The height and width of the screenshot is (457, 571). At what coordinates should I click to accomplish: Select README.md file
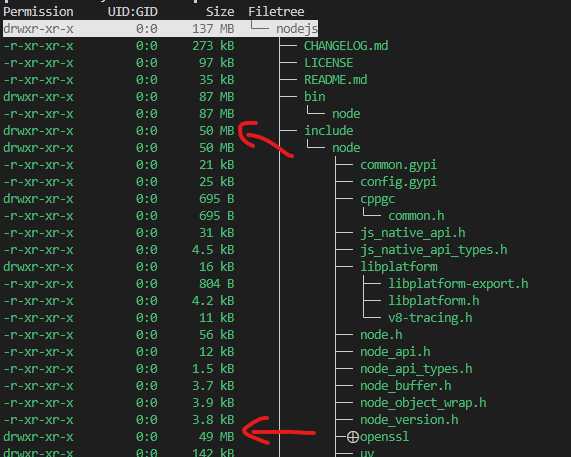click(x=335, y=80)
